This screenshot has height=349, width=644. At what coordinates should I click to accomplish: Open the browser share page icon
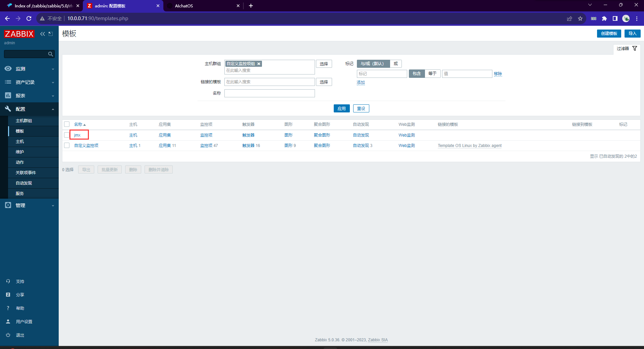(x=570, y=18)
